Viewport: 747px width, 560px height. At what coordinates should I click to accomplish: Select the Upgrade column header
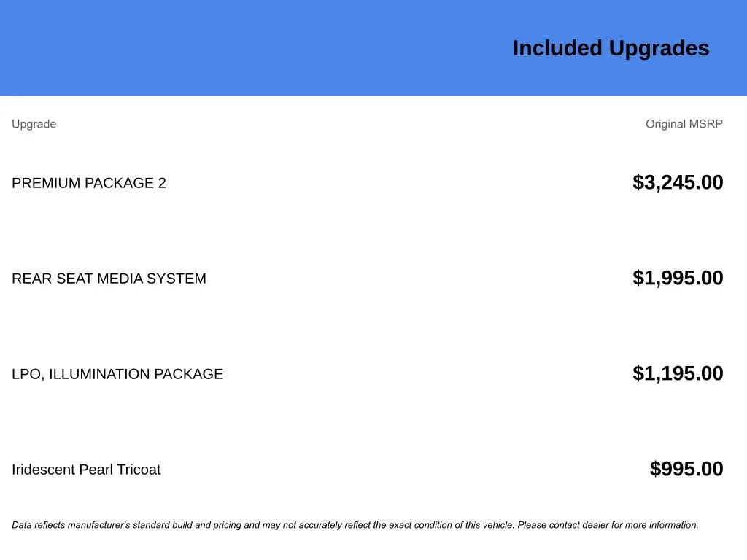point(34,124)
